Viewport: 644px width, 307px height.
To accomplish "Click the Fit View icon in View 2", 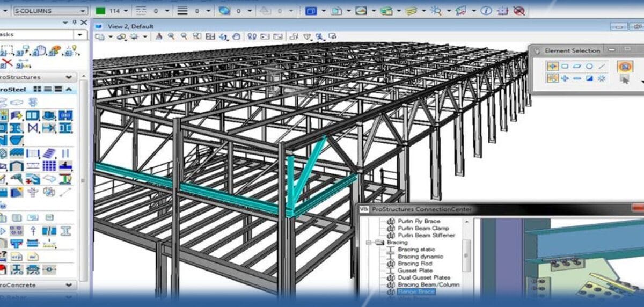I will click(210, 36).
